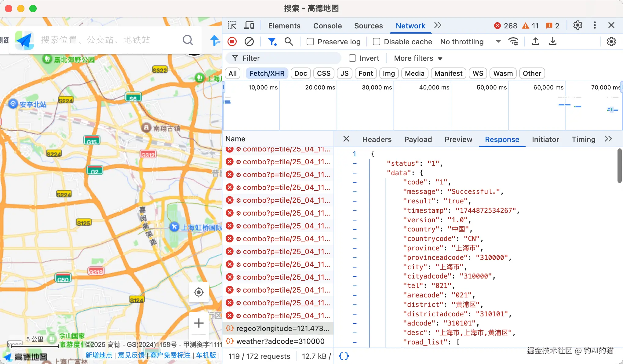Show more DevTools tabs chevron
The image size is (623, 364).
(438, 25)
